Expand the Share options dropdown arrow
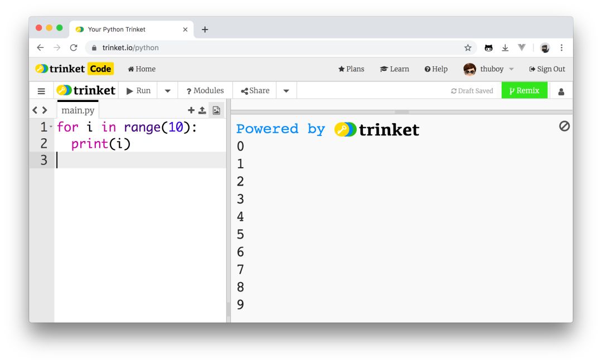The height and width of the screenshot is (364, 602). tap(286, 91)
